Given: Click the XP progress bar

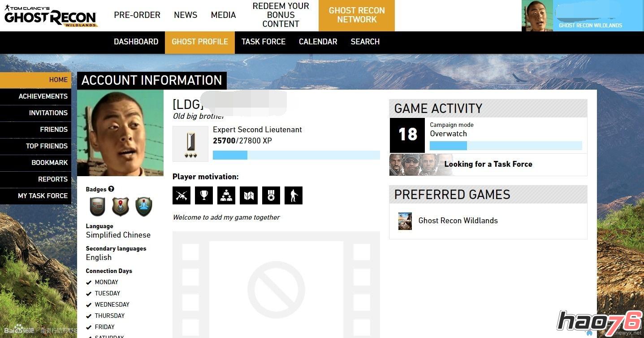Looking at the screenshot, I should [x=296, y=155].
